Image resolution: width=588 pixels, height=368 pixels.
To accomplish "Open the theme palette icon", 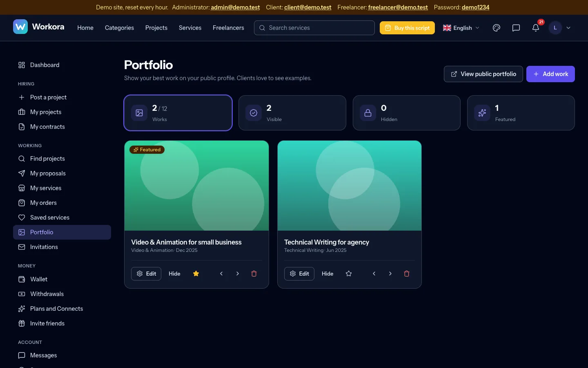I will [x=497, y=28].
